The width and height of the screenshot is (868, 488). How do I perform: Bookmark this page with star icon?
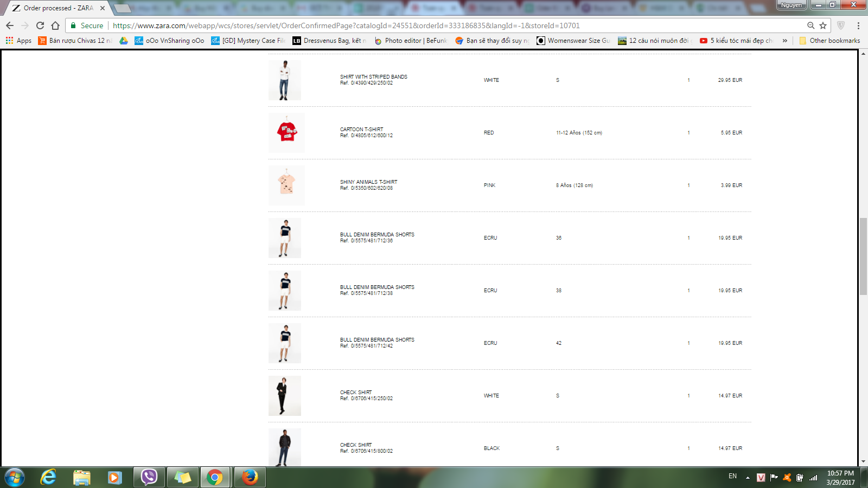[823, 25]
